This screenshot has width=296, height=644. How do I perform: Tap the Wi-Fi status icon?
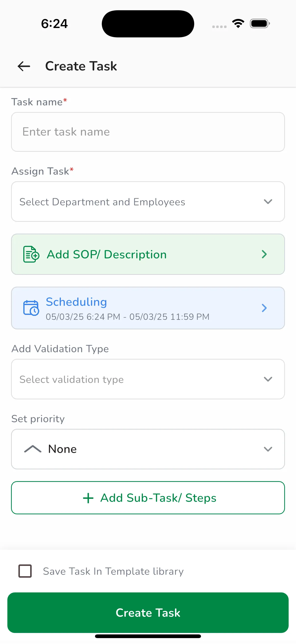tap(238, 24)
